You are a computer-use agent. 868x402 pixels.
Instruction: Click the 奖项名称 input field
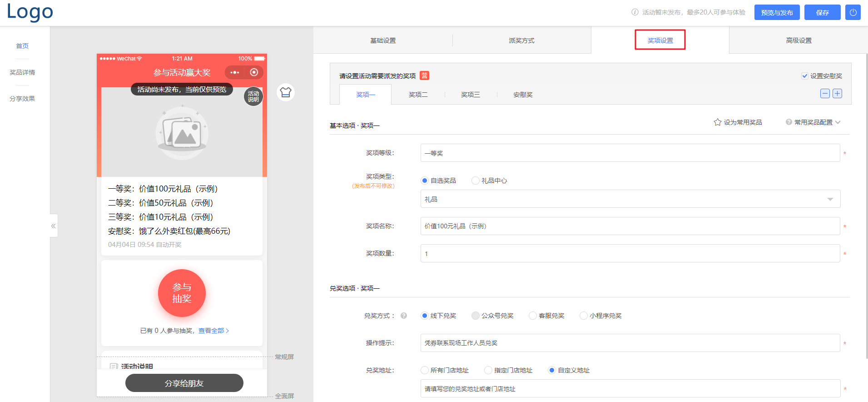(x=630, y=226)
